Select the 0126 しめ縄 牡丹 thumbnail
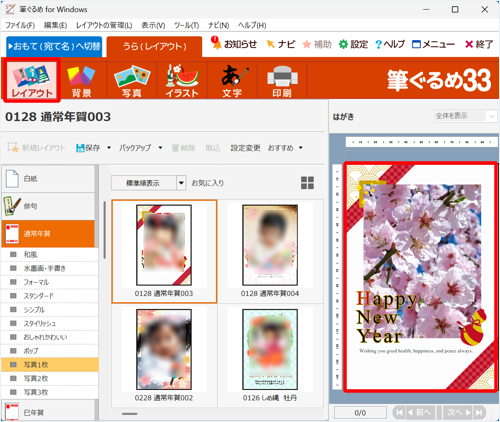 click(x=270, y=355)
